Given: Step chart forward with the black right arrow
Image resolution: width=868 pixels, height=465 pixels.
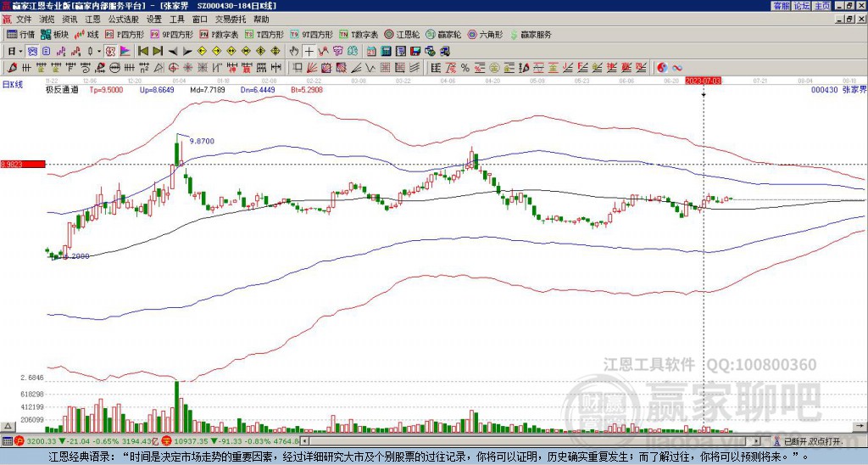Looking at the screenshot, I should [187, 52].
